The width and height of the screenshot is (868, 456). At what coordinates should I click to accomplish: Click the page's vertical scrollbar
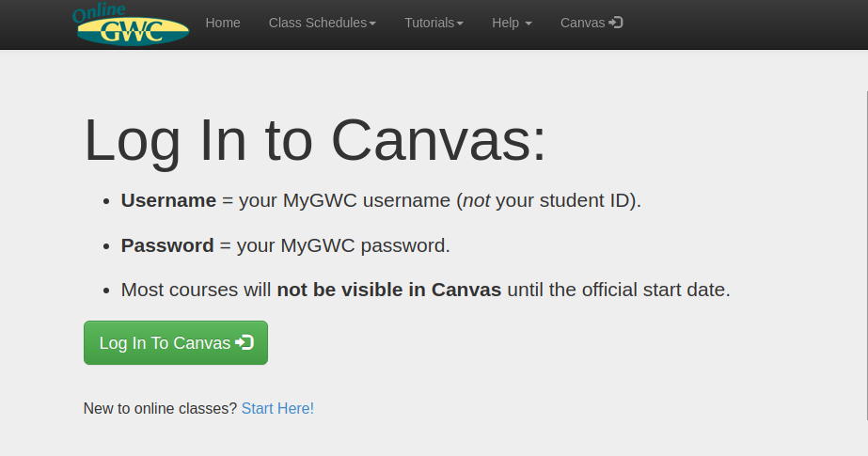(x=865, y=254)
